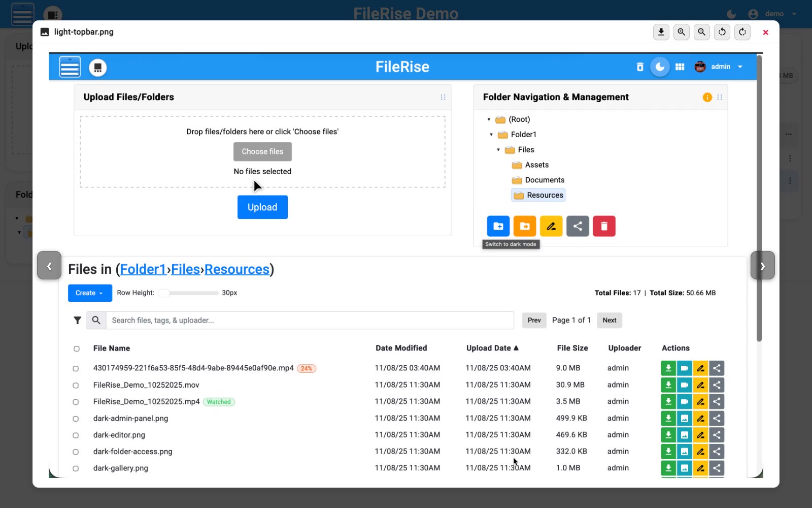This screenshot has height=508, width=812.
Task: Go to the previous image with left arrow
Action: click(49, 265)
